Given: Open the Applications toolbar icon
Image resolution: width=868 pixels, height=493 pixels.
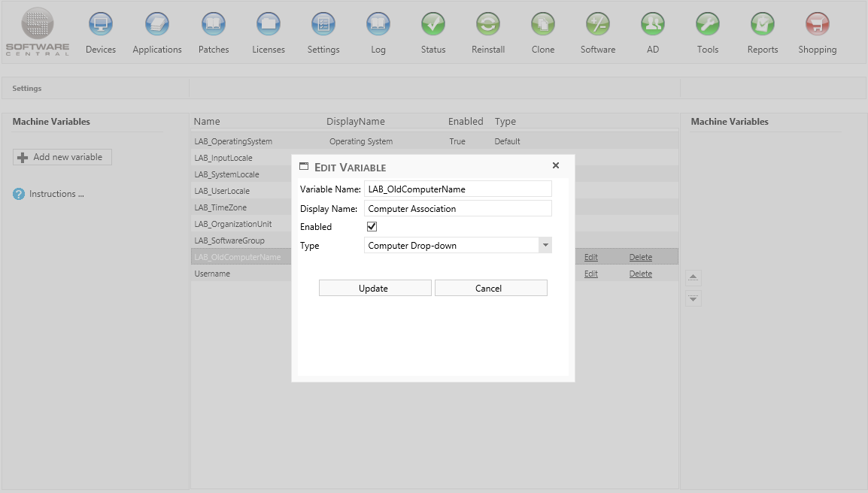Looking at the screenshot, I should pos(157,25).
